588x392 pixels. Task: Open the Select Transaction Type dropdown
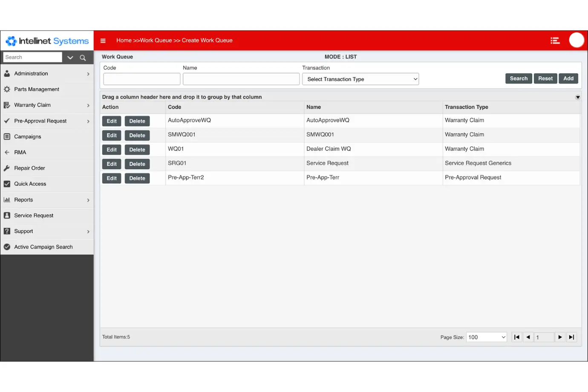[360, 79]
